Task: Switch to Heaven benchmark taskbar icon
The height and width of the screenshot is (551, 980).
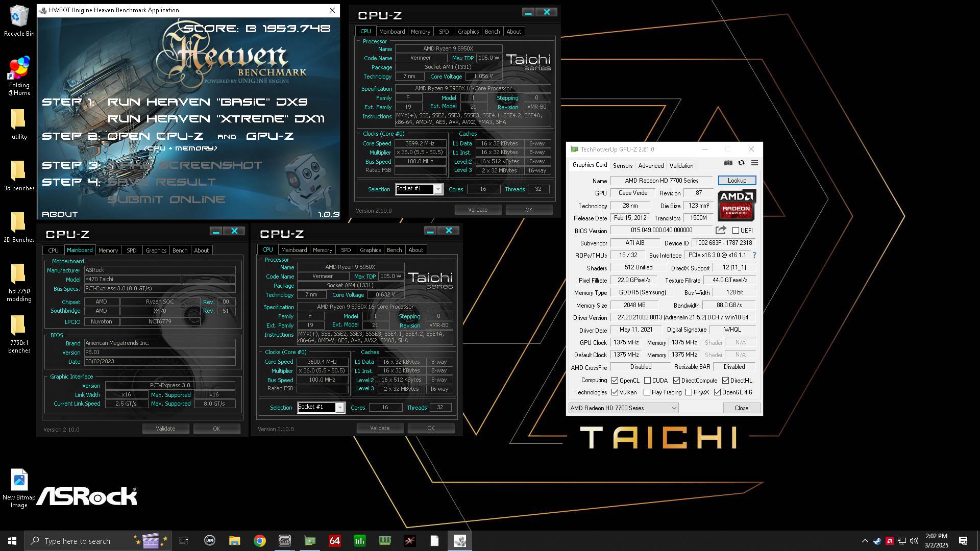Action: tap(459, 541)
